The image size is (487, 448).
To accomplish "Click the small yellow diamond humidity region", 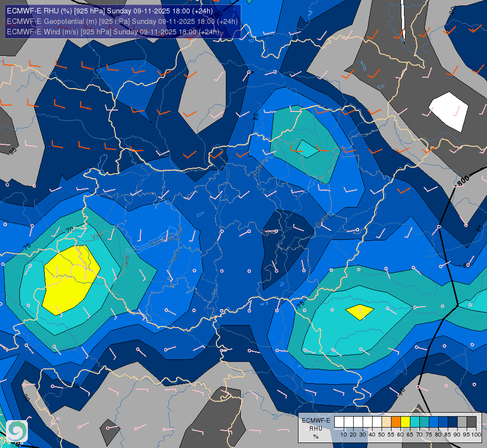I will (360, 312).
